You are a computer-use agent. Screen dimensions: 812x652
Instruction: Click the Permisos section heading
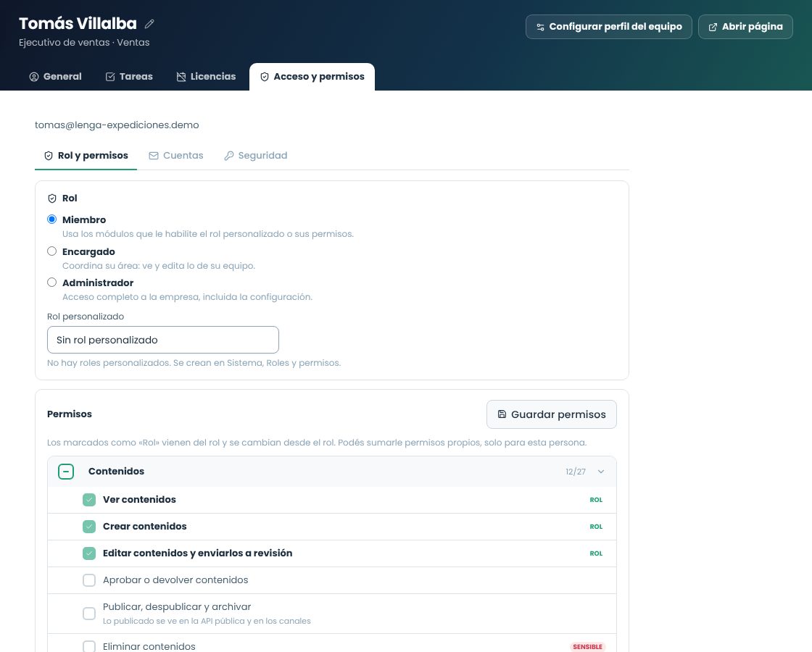(70, 414)
